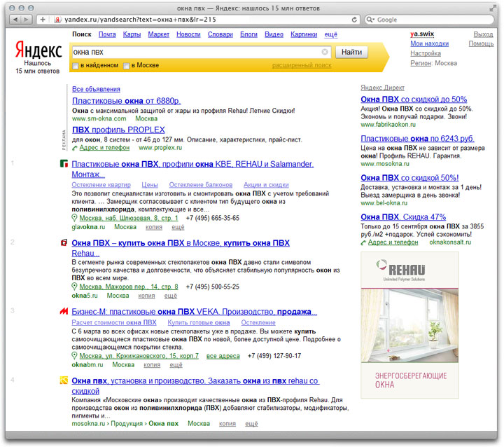Open the 'Все объявления' link
Image resolution: width=504 pixels, height=447 pixels.
coord(96,89)
